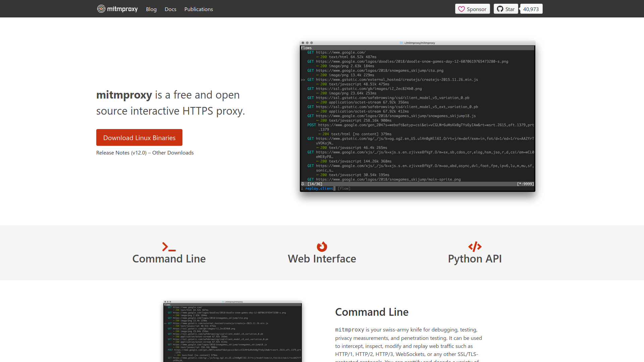This screenshot has height=362, width=644.
Task: Click the [14/36] flow progress indicator in the terminal
Action: (314, 184)
